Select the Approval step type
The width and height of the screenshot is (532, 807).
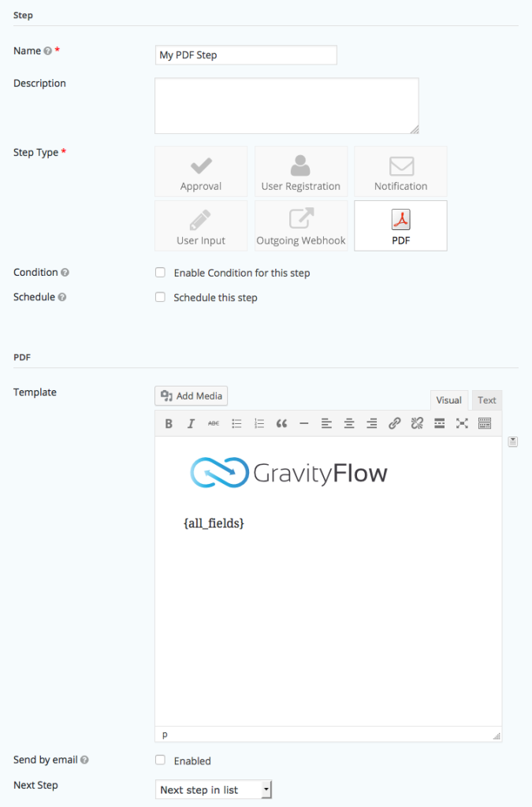[201, 171]
